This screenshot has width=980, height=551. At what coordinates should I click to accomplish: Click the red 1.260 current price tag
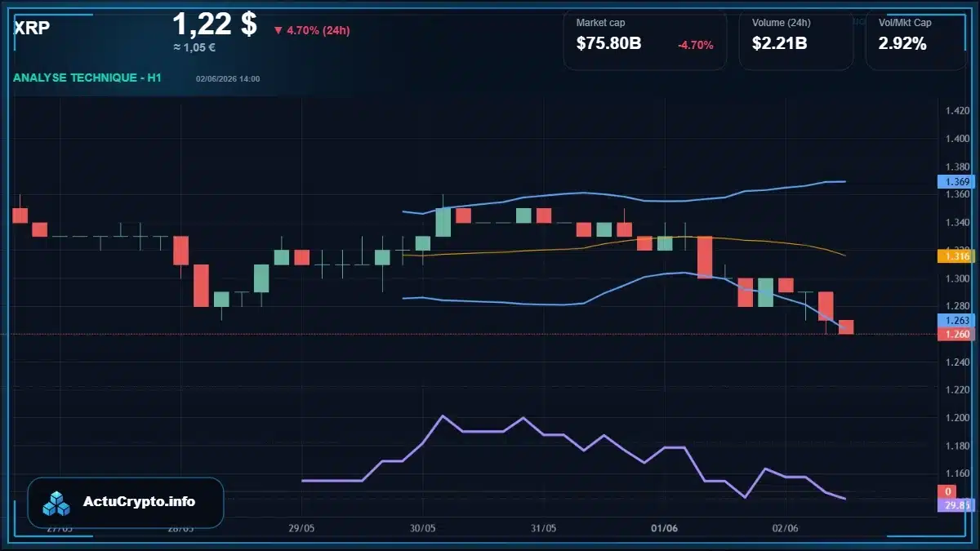coord(956,334)
